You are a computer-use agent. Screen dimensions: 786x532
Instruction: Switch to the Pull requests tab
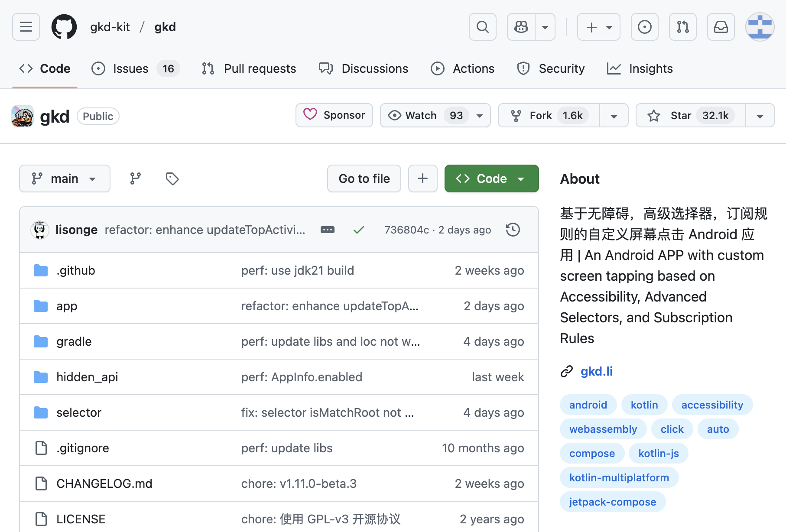point(260,68)
